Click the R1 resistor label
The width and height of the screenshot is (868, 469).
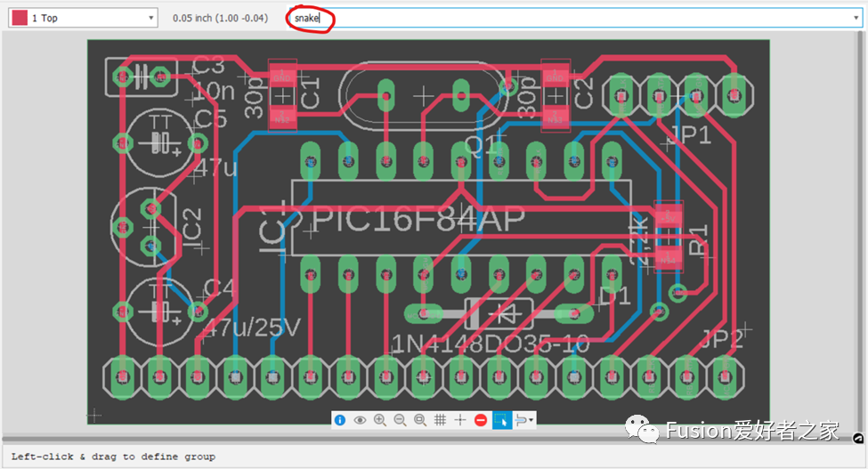[699, 239]
